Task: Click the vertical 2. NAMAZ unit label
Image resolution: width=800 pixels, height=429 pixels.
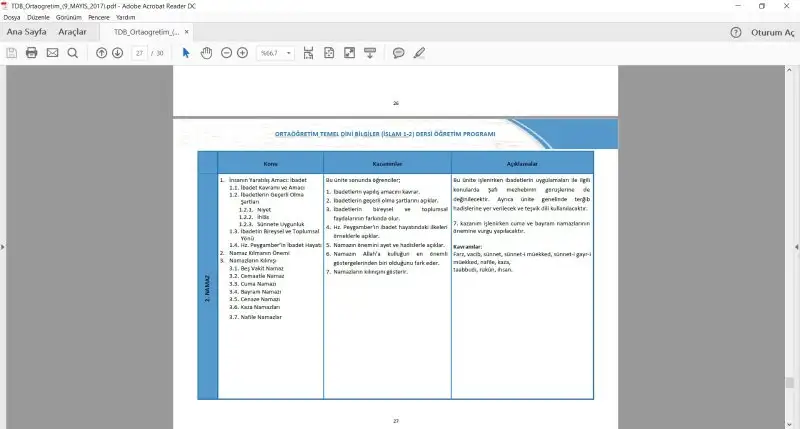Action: point(207,289)
